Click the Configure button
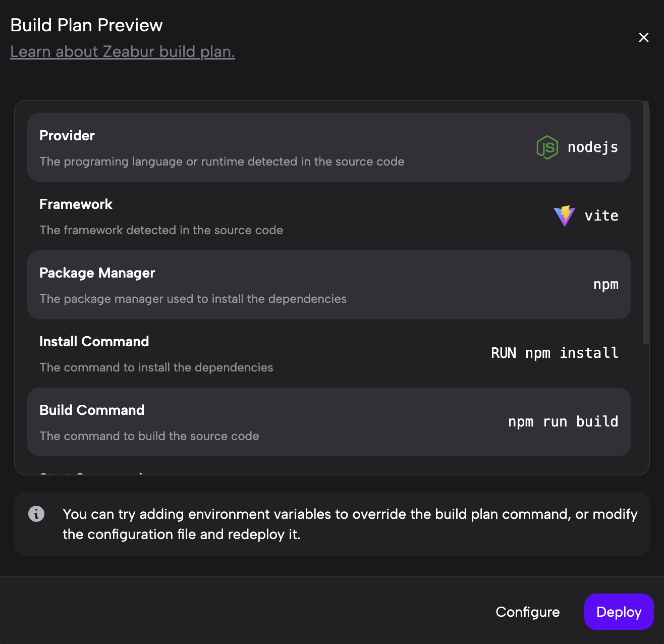 [x=527, y=612]
